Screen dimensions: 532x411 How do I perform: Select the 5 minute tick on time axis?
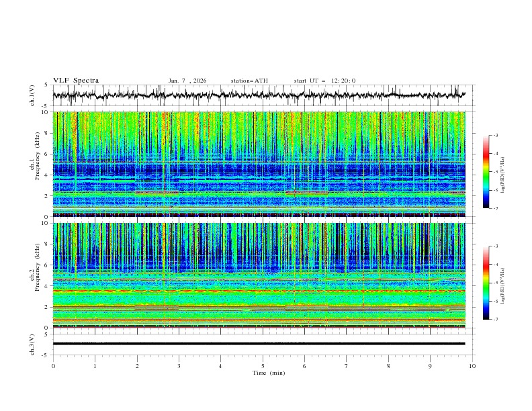tap(263, 365)
